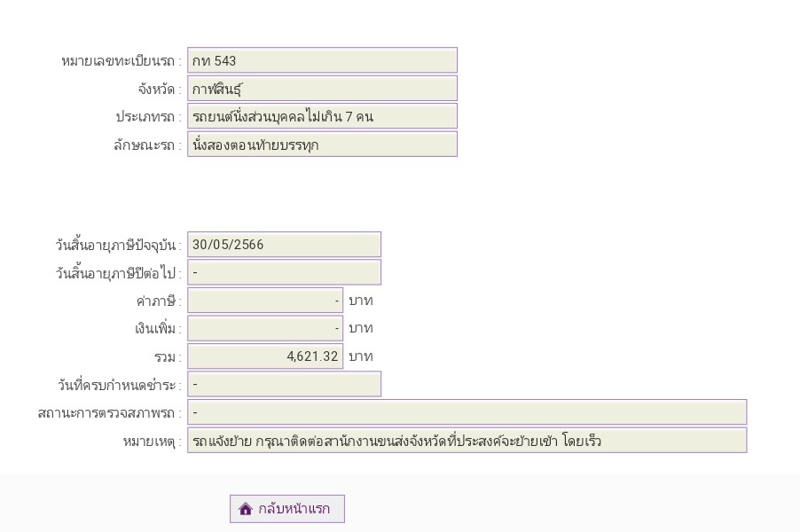The image size is (800, 532).
Task: Click the บาท unit beside the รวม field
Action: tap(361, 356)
